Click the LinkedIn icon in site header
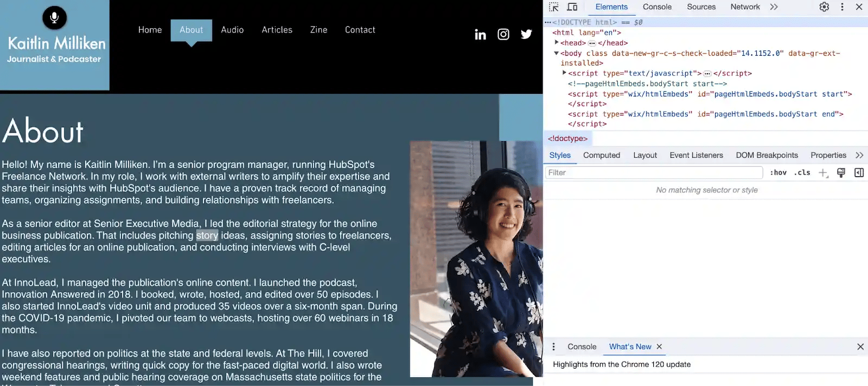 pos(480,35)
